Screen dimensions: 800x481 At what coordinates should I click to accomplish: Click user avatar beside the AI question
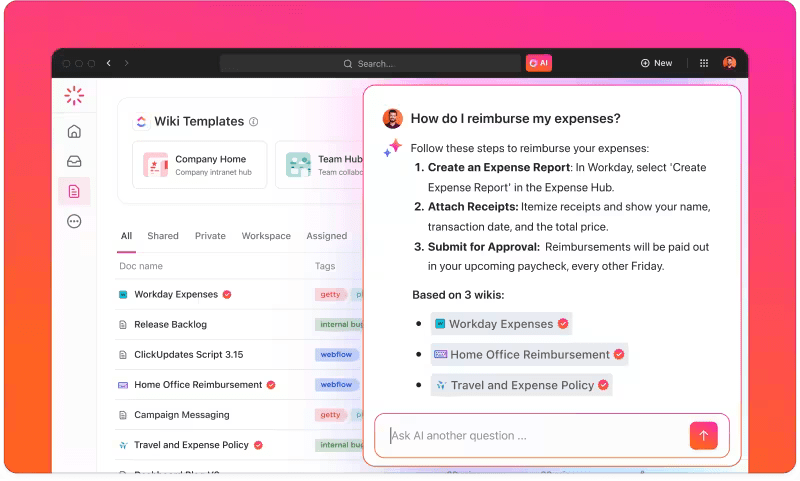[x=393, y=118]
